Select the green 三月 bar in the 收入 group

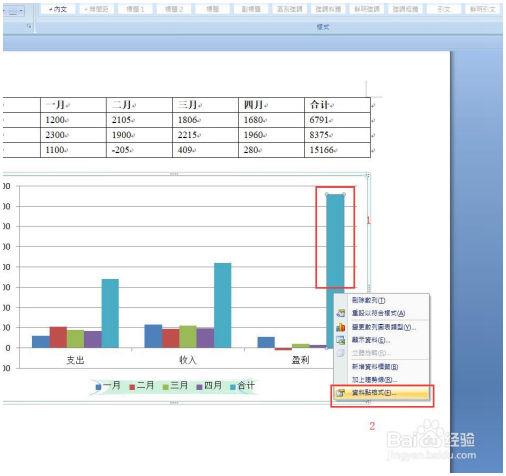coord(188,337)
